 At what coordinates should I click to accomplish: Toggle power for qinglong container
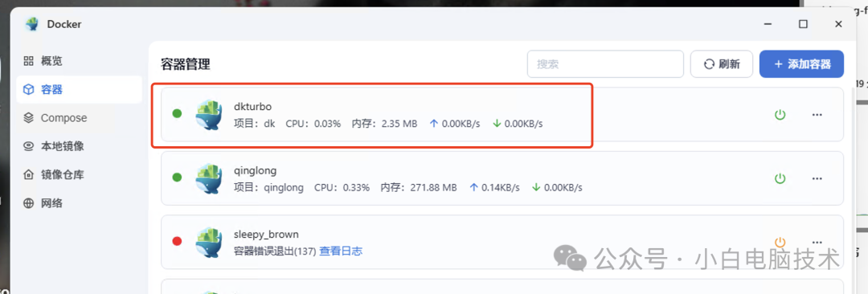[780, 179]
